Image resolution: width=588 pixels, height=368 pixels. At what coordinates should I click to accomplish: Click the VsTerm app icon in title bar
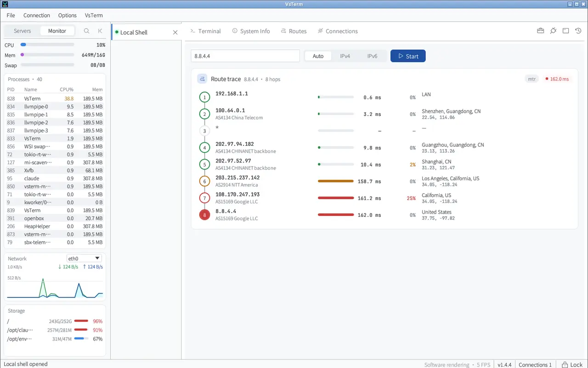tap(5, 4)
